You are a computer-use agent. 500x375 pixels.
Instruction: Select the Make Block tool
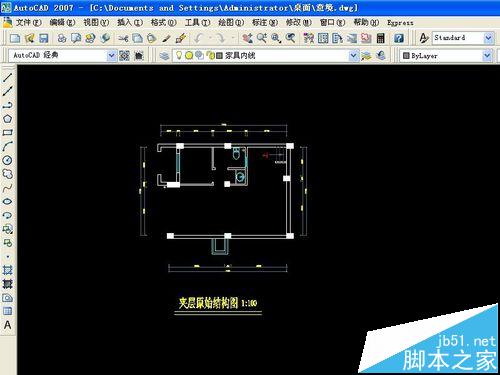[x=7, y=243]
